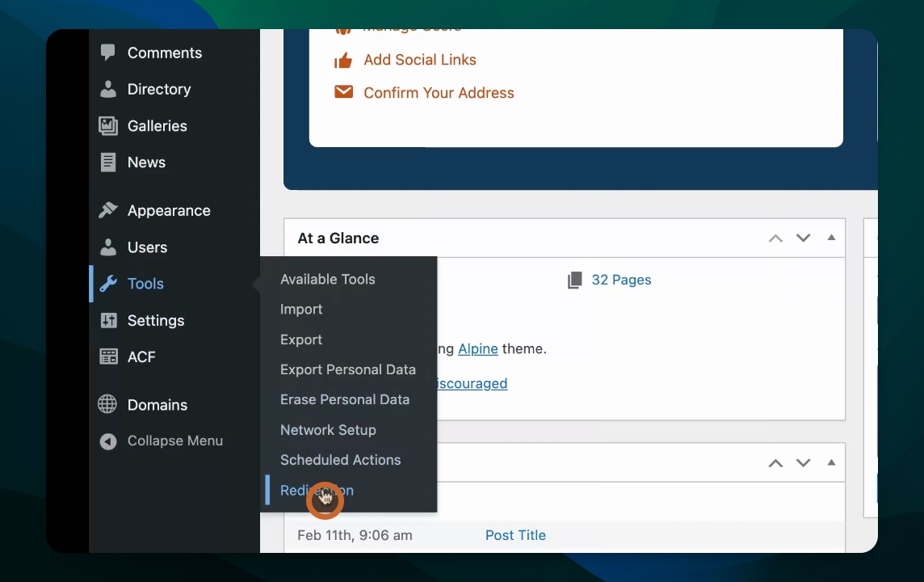The width and height of the screenshot is (924, 582).
Task: Click Collapse Menu text
Action: pos(175,441)
